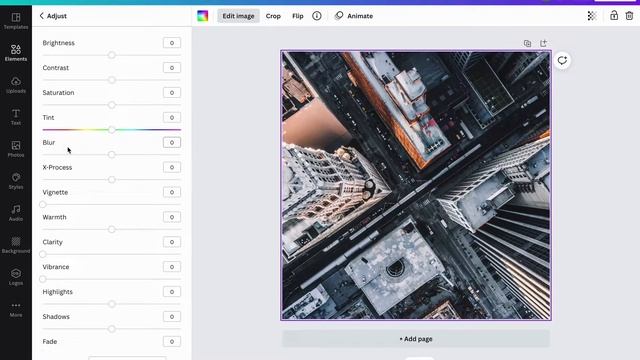
Task: Open the Audio sidebar tab
Action: [16, 213]
